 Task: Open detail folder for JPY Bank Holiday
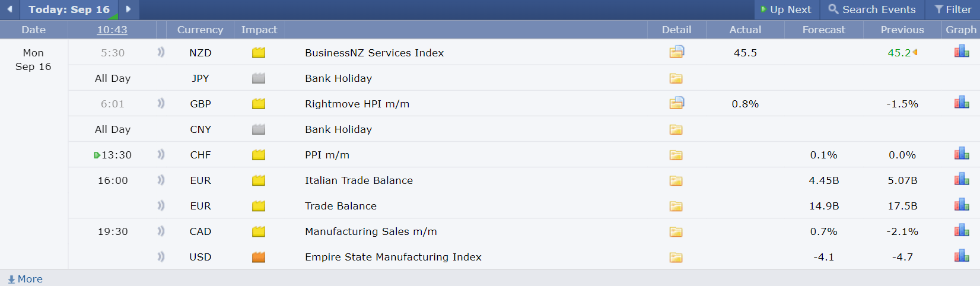click(x=676, y=78)
